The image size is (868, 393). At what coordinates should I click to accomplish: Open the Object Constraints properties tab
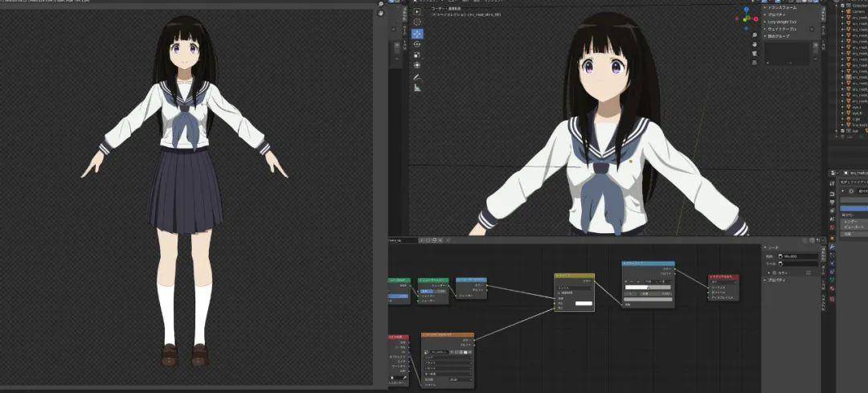coord(832,272)
